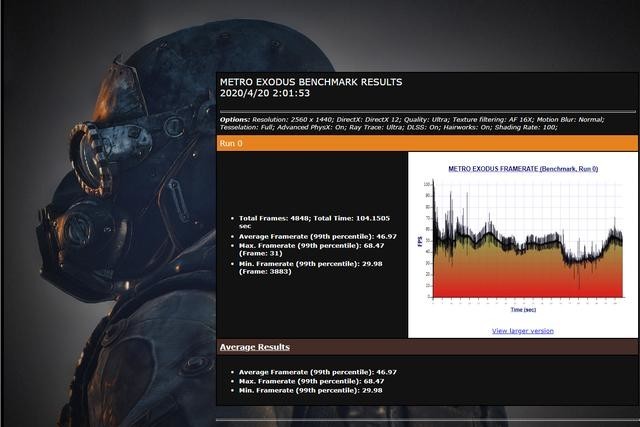Select the Average Results heading
640x427 pixels.
click(255, 347)
